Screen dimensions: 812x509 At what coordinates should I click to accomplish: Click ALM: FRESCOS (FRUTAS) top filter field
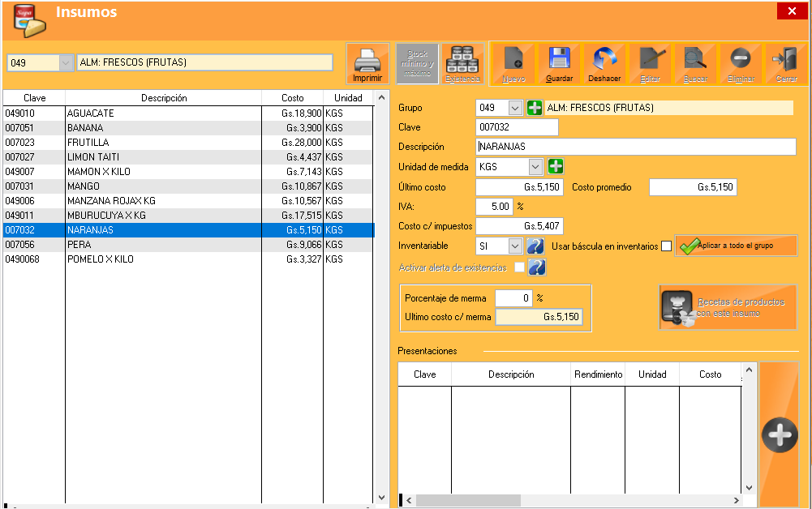204,62
